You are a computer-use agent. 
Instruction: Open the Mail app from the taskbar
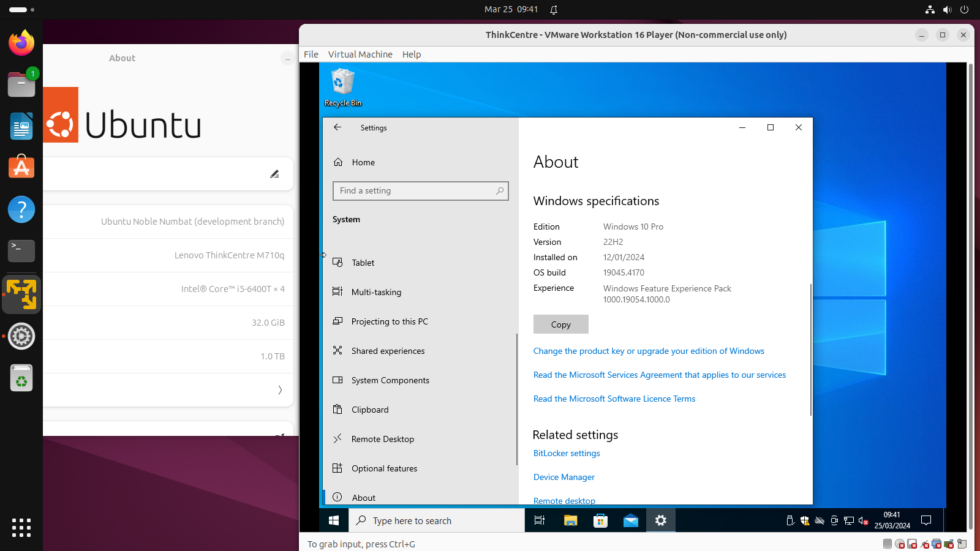point(631,520)
